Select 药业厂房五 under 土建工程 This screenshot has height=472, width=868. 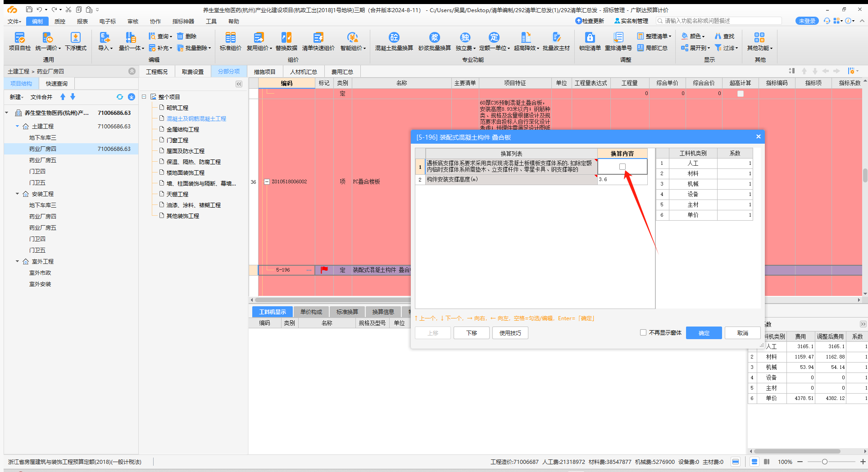coord(43,160)
